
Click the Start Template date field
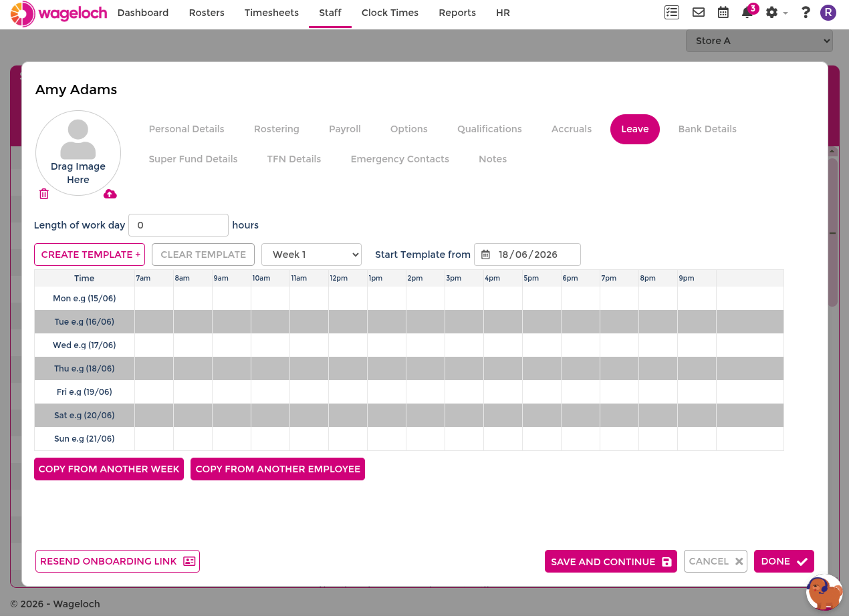527,255
